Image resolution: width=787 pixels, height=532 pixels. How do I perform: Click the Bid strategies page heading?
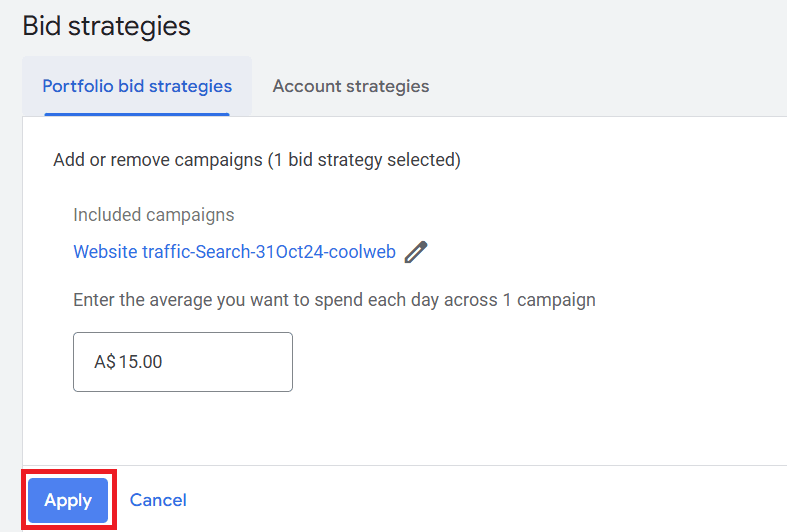[x=106, y=26]
